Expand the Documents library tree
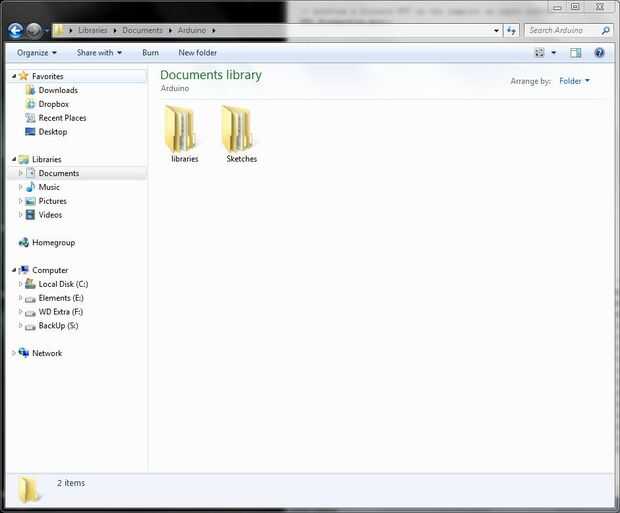Viewport: 620px width, 513px height. (21, 173)
